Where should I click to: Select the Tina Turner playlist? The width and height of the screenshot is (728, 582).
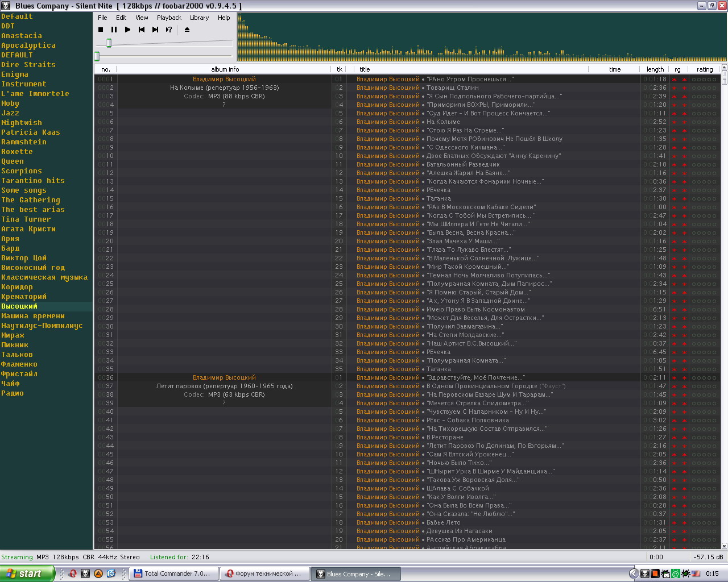[26, 219]
